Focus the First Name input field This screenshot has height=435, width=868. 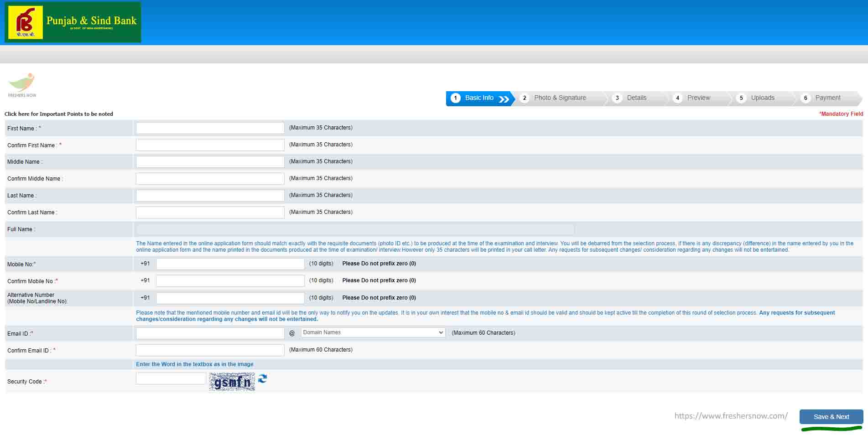pyautogui.click(x=210, y=128)
